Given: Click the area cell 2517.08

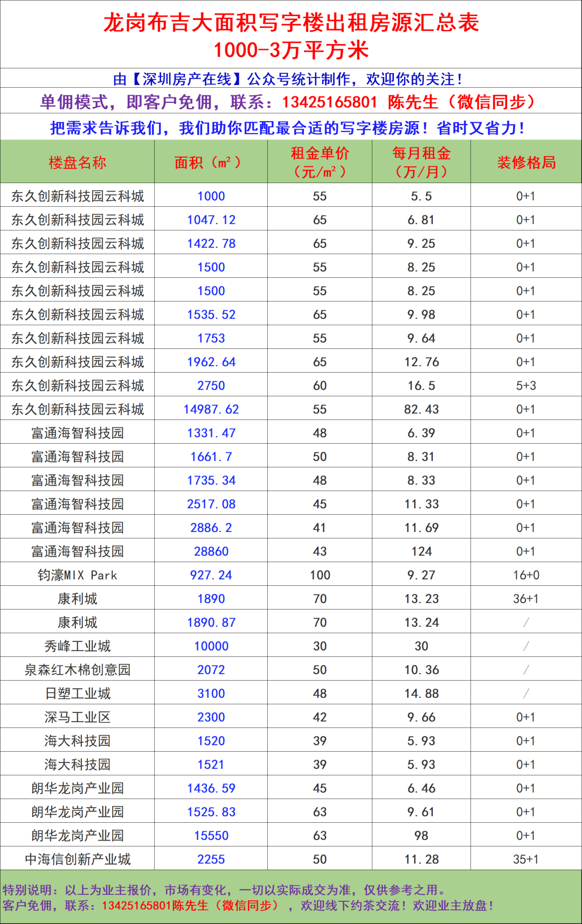Looking at the screenshot, I should pyautogui.click(x=211, y=504).
